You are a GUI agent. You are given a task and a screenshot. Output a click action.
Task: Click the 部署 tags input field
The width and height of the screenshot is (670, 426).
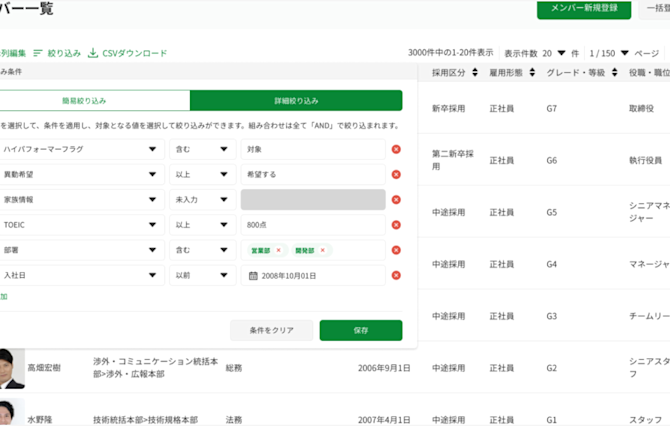click(x=313, y=250)
